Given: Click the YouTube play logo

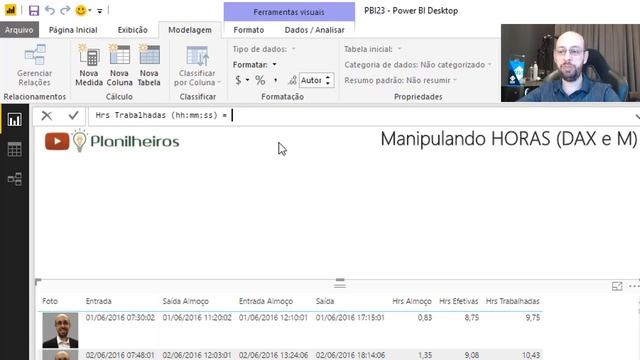Looking at the screenshot, I should click(57, 141).
